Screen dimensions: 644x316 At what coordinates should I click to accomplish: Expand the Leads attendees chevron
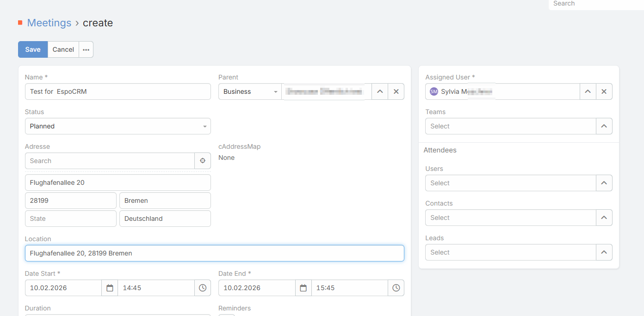point(604,252)
